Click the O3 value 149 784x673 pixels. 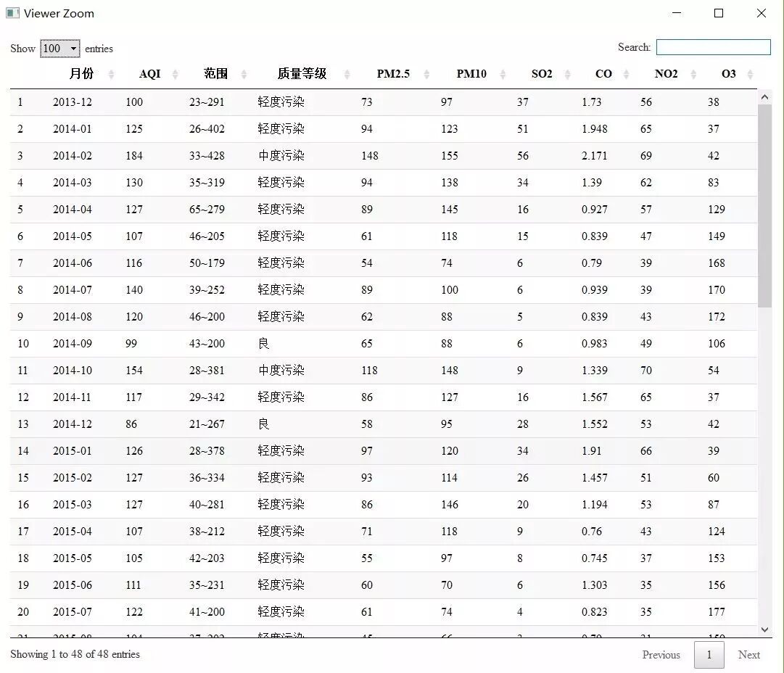[717, 236]
